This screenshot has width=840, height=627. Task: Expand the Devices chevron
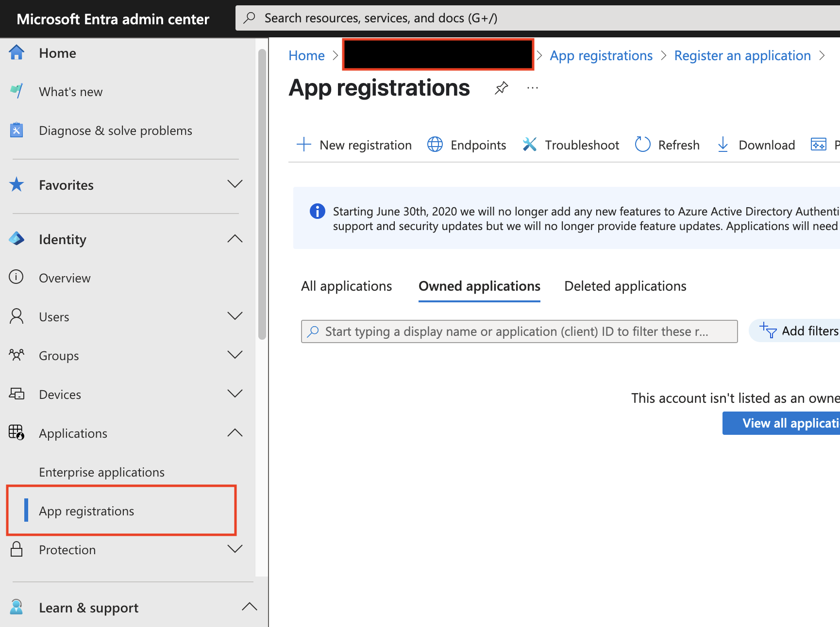pyautogui.click(x=235, y=394)
